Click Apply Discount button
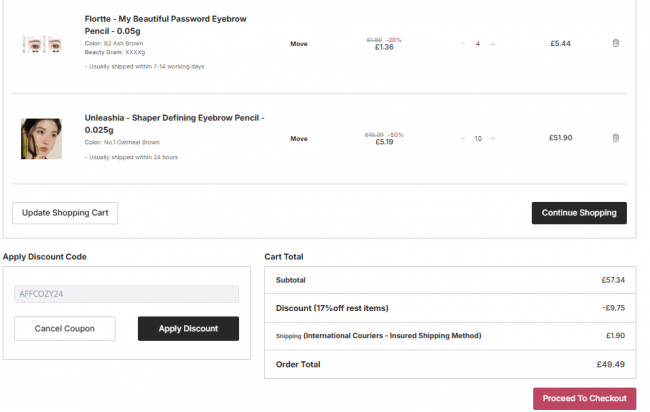650x412 pixels. click(188, 329)
